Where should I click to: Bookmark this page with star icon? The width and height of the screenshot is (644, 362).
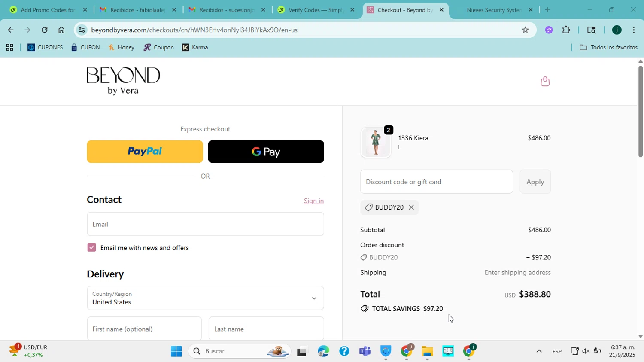click(525, 30)
